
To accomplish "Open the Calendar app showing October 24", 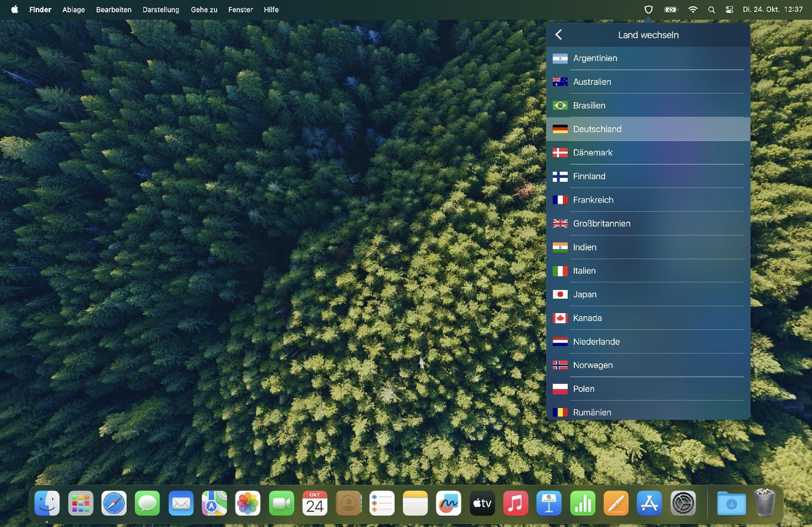I will click(315, 503).
